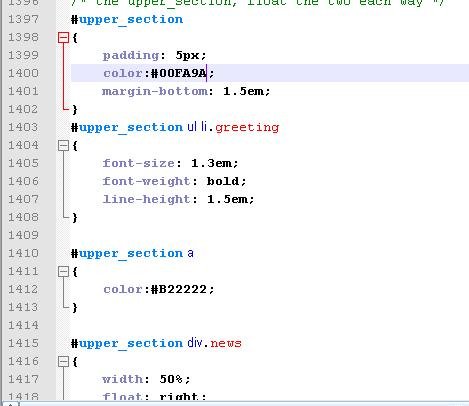Collapse the fold at line 1411

(x=63, y=271)
